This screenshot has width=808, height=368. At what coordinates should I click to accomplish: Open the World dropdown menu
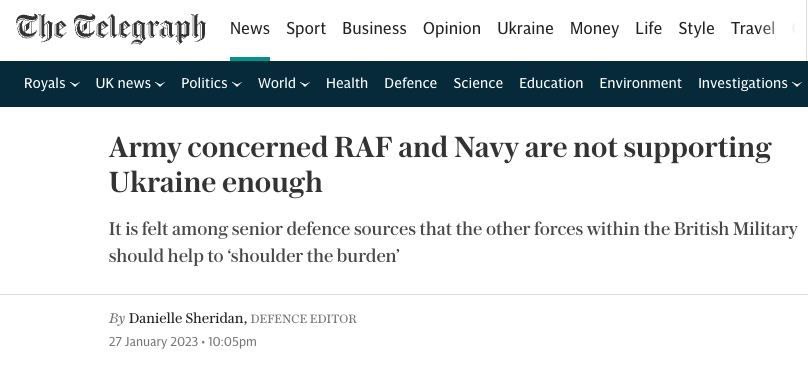283,83
